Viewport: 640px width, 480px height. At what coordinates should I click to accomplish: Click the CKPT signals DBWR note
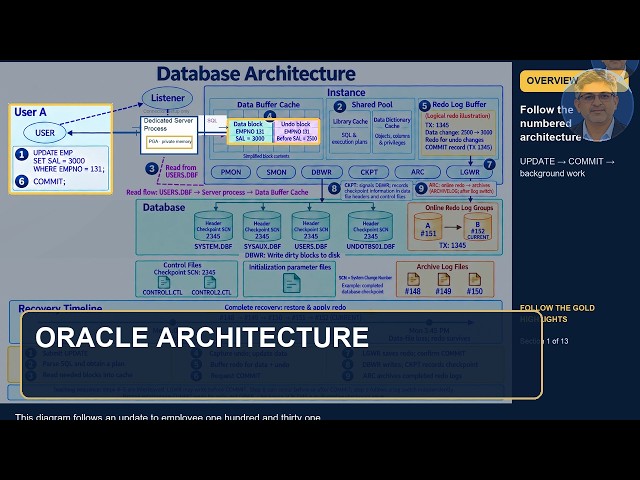pyautogui.click(x=377, y=191)
